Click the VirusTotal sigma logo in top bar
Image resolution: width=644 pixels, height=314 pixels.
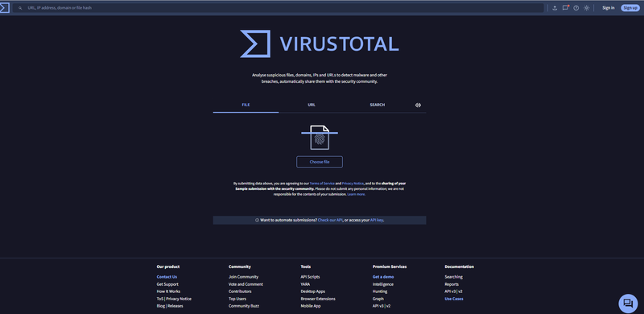(4, 8)
